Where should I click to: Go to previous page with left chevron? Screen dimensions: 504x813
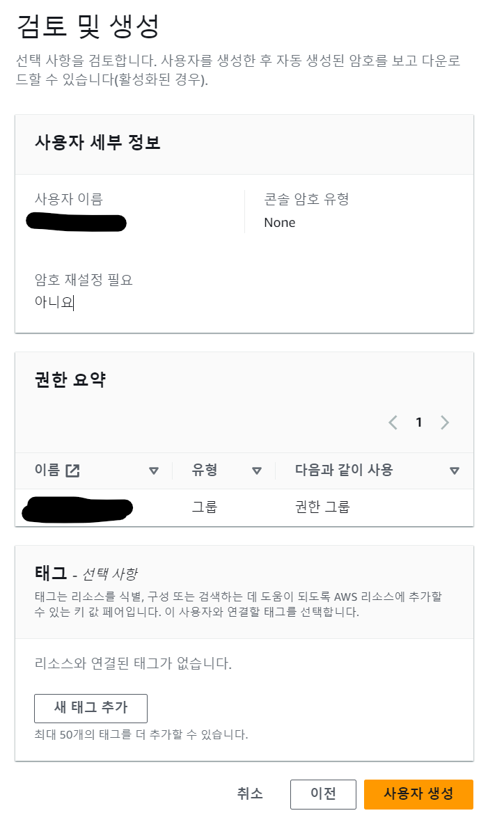pos(393,423)
